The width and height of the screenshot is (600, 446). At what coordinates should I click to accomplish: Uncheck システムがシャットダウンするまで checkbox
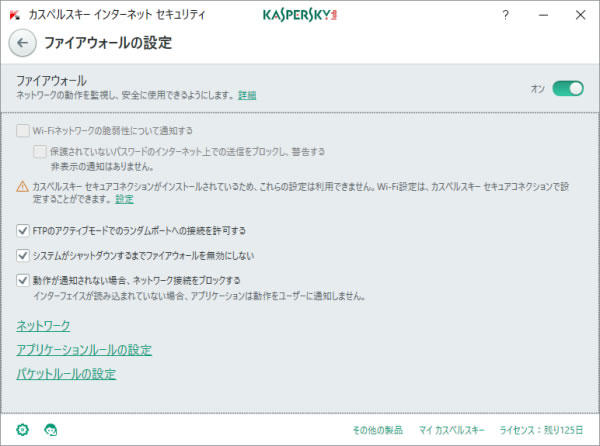(23, 256)
